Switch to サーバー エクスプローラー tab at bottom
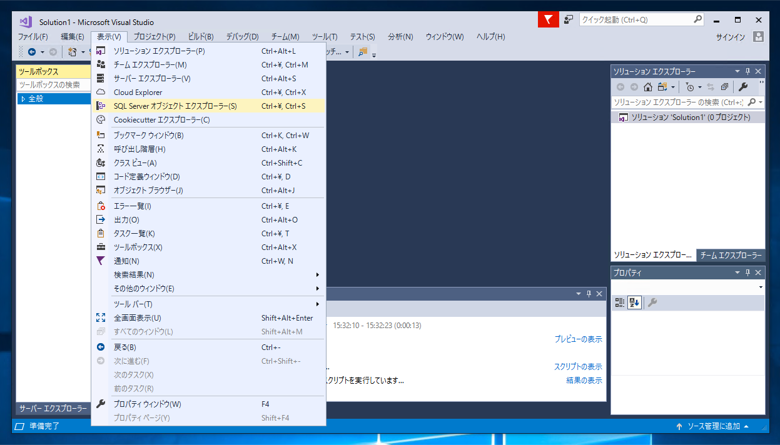This screenshot has width=780, height=445. 53,409
